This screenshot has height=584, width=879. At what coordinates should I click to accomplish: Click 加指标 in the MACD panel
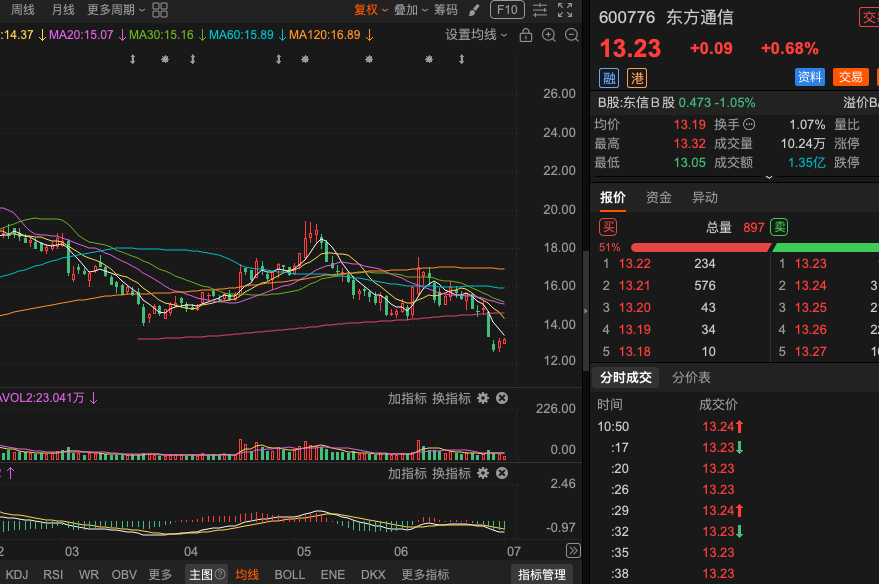point(408,474)
